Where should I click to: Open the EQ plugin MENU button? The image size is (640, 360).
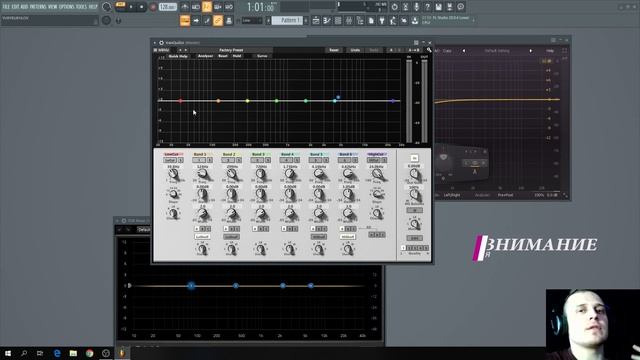click(x=161, y=50)
